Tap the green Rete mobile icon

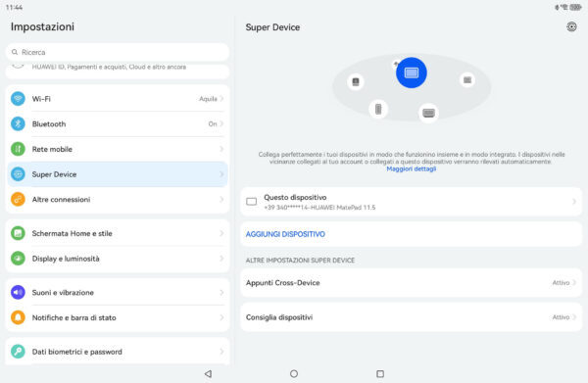[18, 149]
